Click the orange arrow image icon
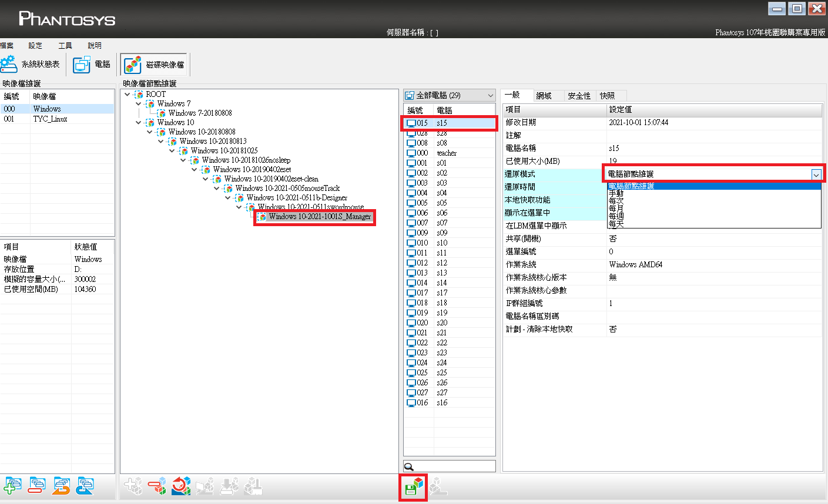828x504 pixels. [61, 486]
